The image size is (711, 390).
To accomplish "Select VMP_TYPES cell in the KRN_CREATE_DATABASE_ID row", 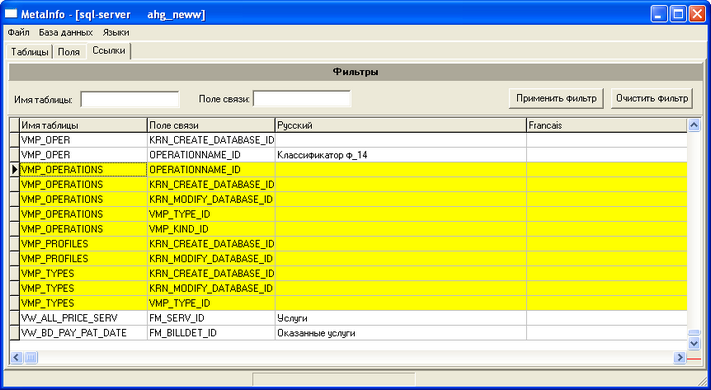I will pos(83,273).
